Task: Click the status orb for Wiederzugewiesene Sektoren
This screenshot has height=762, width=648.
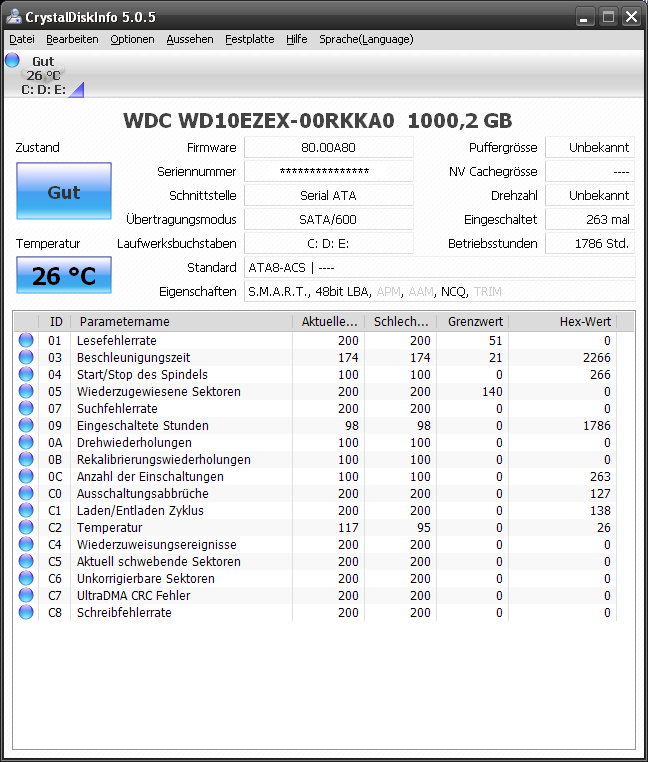Action: pos(26,391)
